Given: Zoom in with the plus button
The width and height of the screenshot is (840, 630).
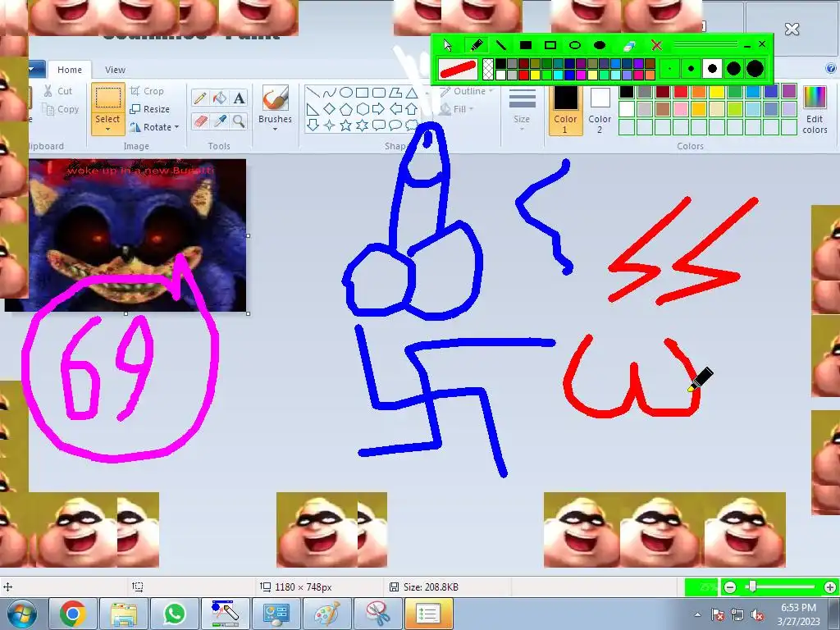Looking at the screenshot, I should tap(830, 587).
